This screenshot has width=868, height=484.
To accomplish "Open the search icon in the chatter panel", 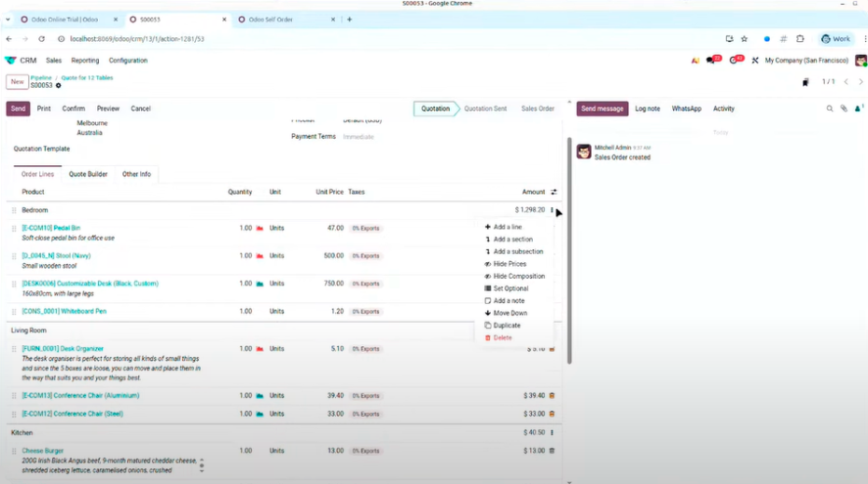I will (x=829, y=109).
